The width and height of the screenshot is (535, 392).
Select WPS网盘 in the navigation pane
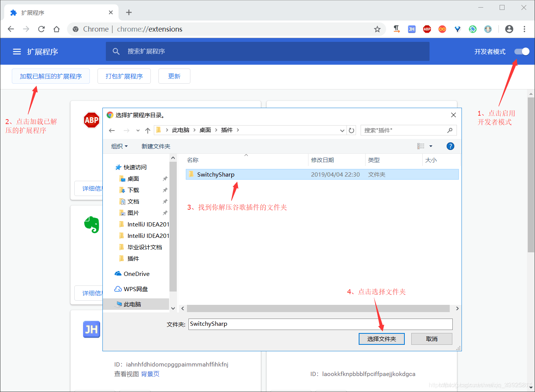pos(136,289)
